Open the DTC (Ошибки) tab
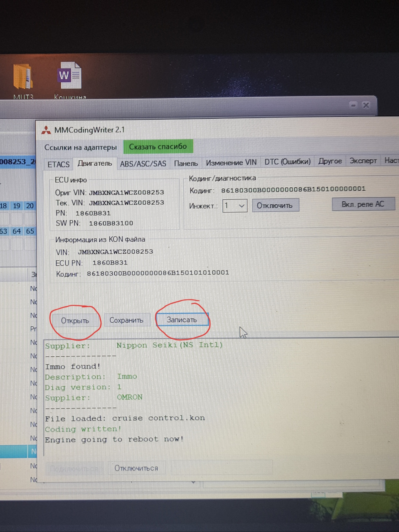 [x=288, y=162]
